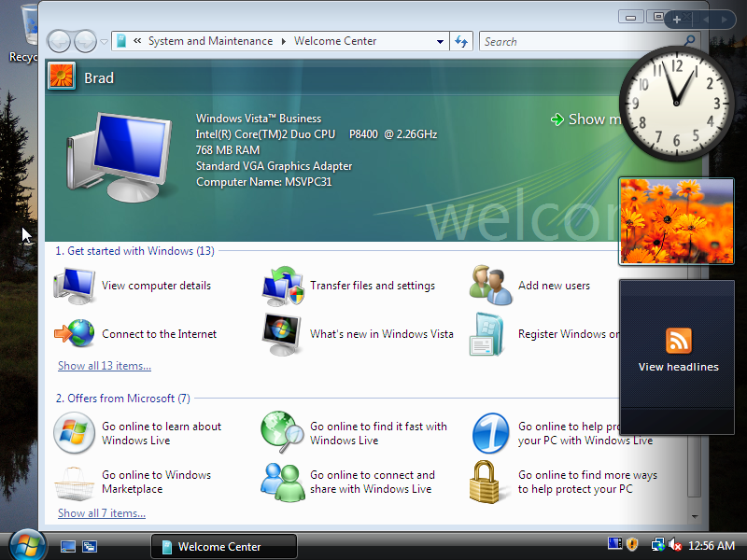
Task: Click the connect and share people icon
Action: coord(283,483)
